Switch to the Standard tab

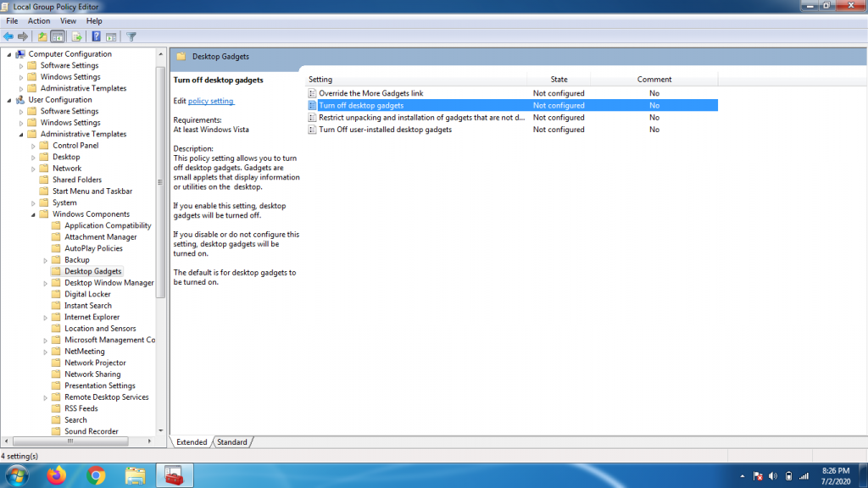pyautogui.click(x=231, y=441)
